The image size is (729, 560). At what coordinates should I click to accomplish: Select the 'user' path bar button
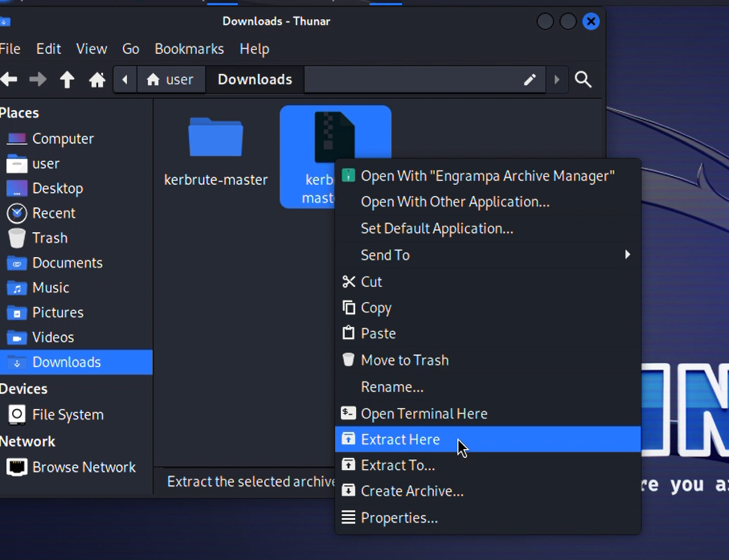170,80
